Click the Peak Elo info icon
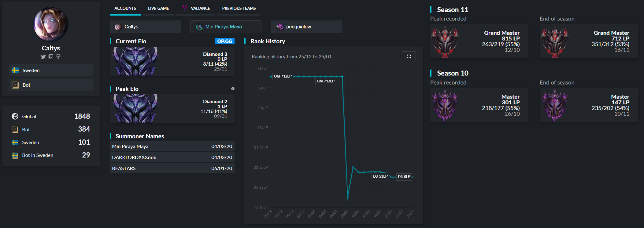644x228 pixels. point(233,89)
